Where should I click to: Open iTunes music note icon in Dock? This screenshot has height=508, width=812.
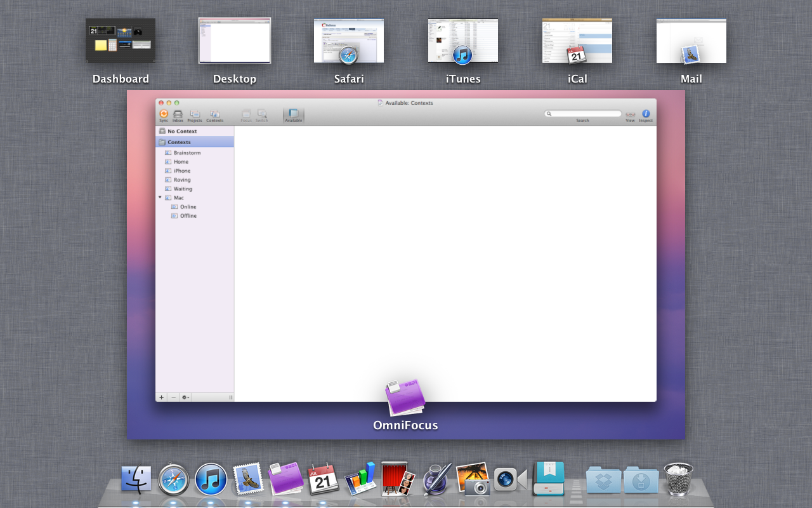[211, 479]
